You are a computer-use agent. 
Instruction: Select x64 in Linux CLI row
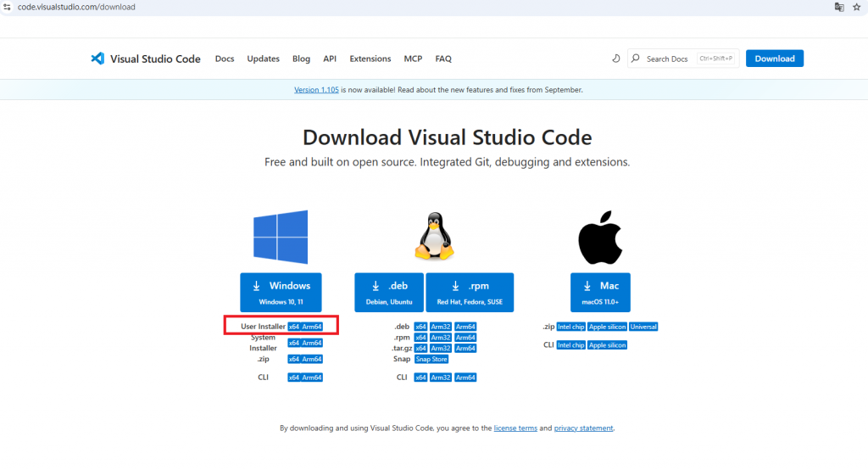(x=420, y=378)
